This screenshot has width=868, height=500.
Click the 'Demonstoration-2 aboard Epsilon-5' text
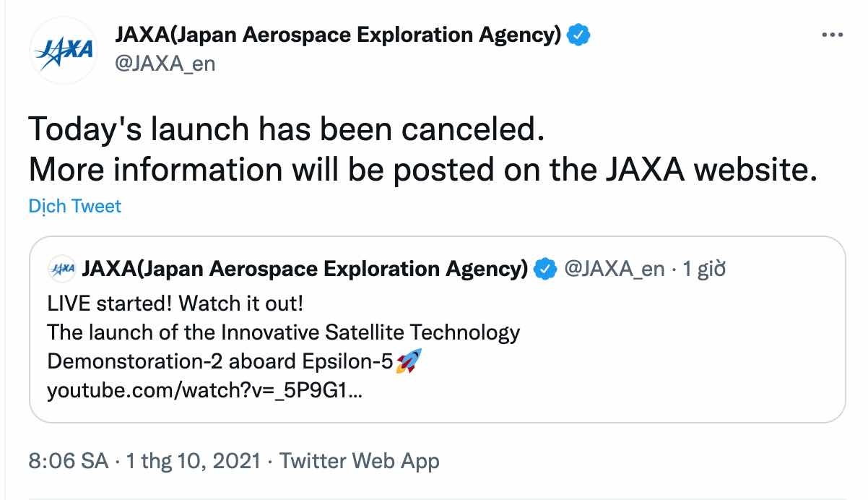point(220,362)
